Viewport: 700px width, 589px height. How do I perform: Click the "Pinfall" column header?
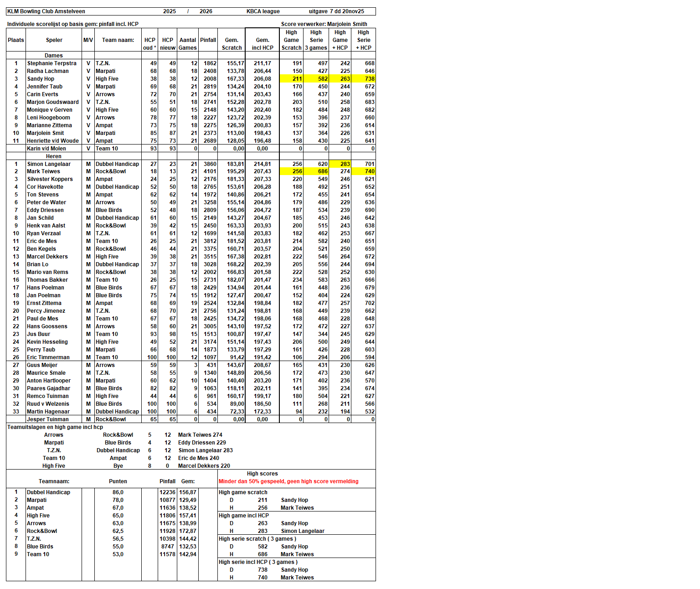coord(208,40)
